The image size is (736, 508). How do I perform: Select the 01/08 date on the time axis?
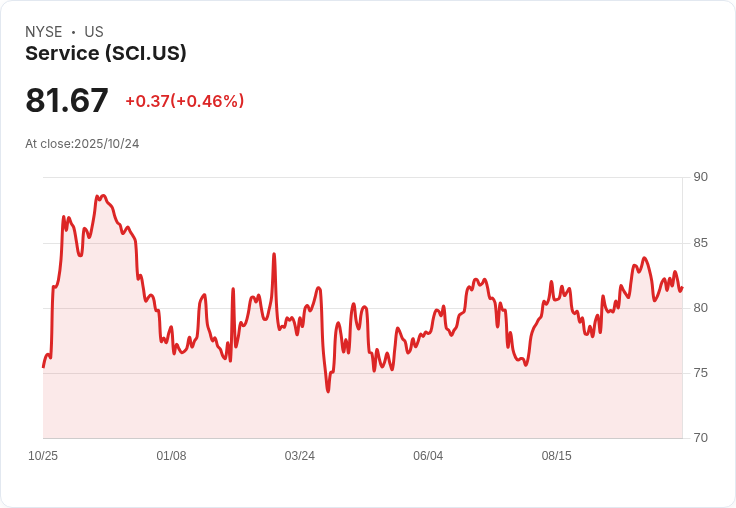[x=171, y=456]
